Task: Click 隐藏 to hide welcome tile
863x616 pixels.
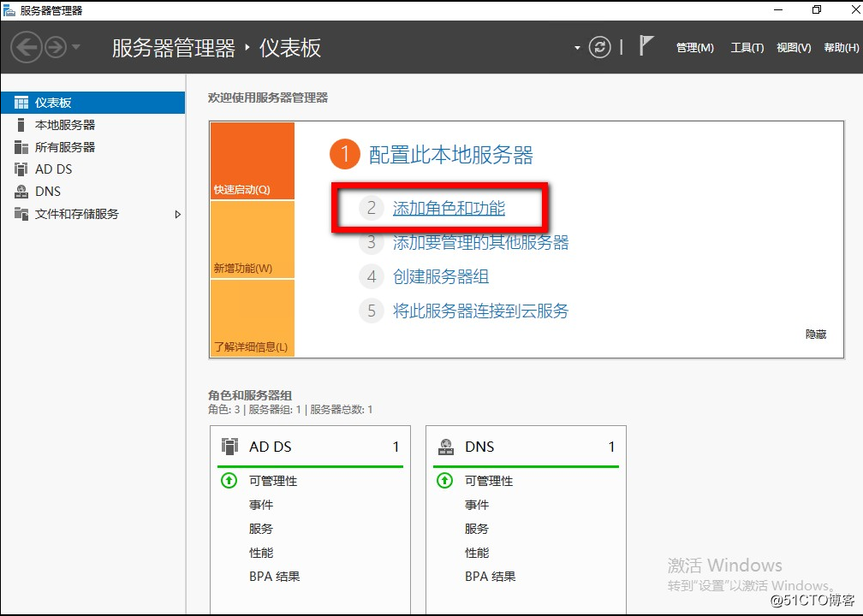Action: tap(816, 335)
